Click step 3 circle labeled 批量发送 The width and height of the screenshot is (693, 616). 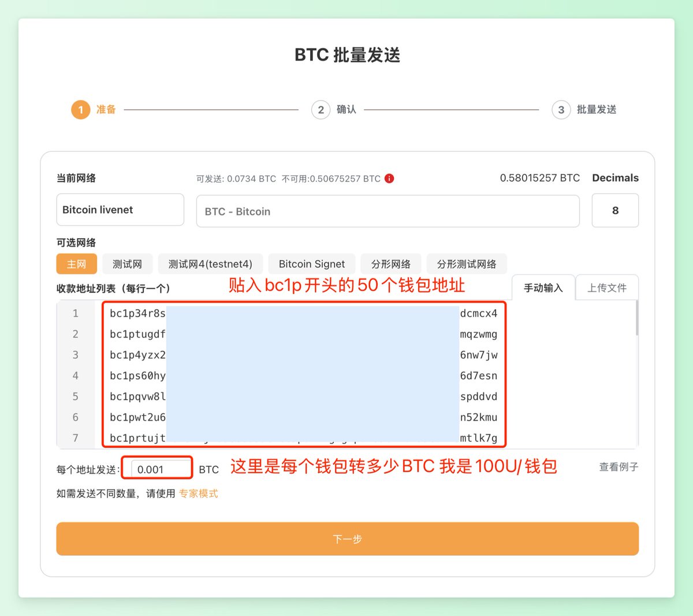click(561, 109)
